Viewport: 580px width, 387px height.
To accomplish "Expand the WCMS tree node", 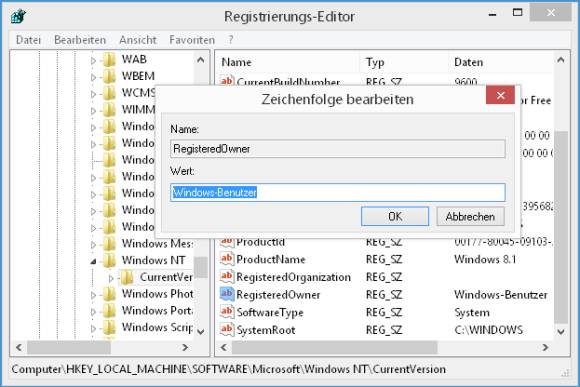I will tap(93, 94).
